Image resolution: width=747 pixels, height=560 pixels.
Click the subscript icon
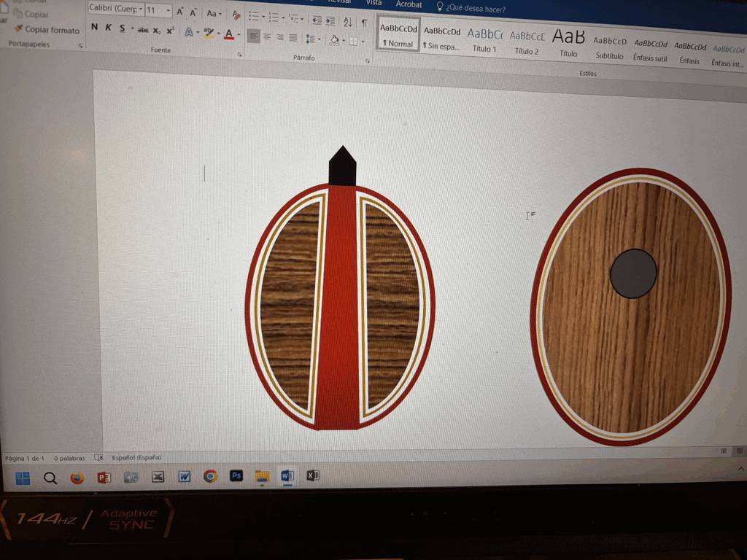(x=157, y=31)
